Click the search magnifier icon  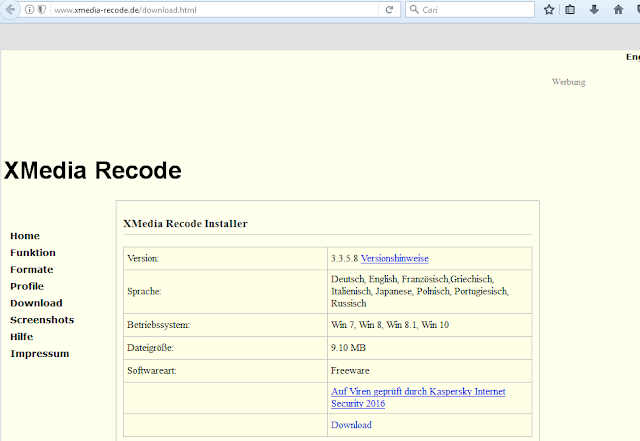[x=414, y=9]
